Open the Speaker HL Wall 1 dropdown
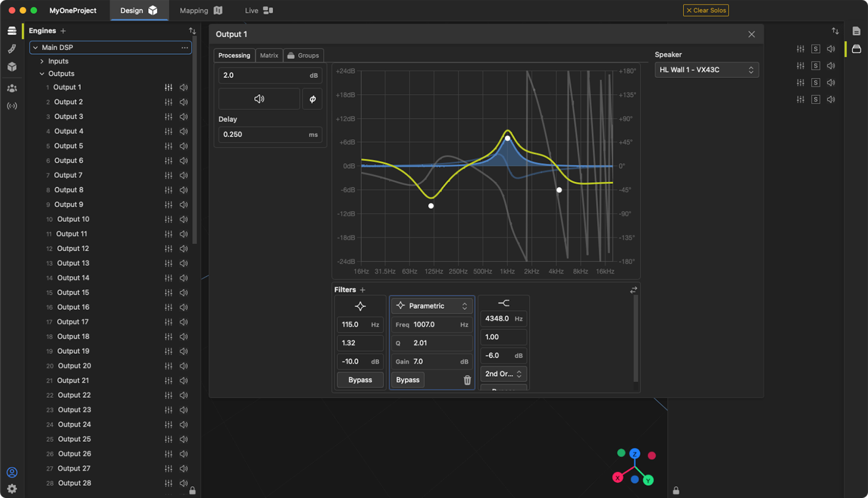868x498 pixels. pos(706,70)
